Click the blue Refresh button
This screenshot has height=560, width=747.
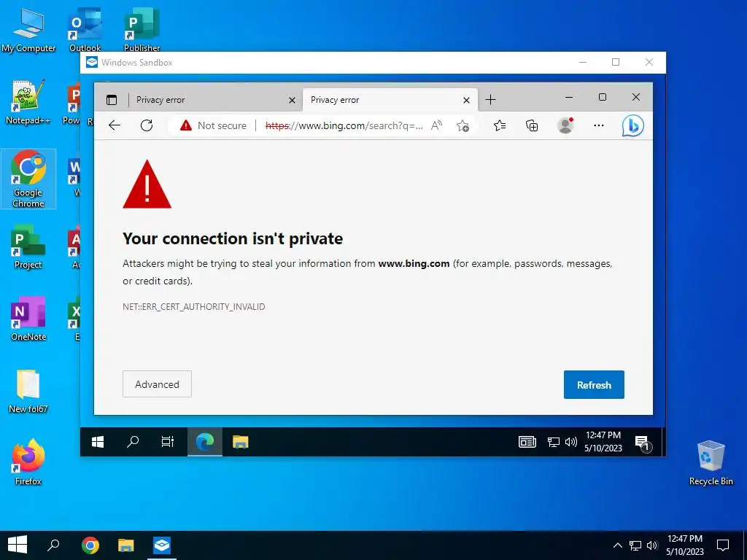(x=594, y=384)
